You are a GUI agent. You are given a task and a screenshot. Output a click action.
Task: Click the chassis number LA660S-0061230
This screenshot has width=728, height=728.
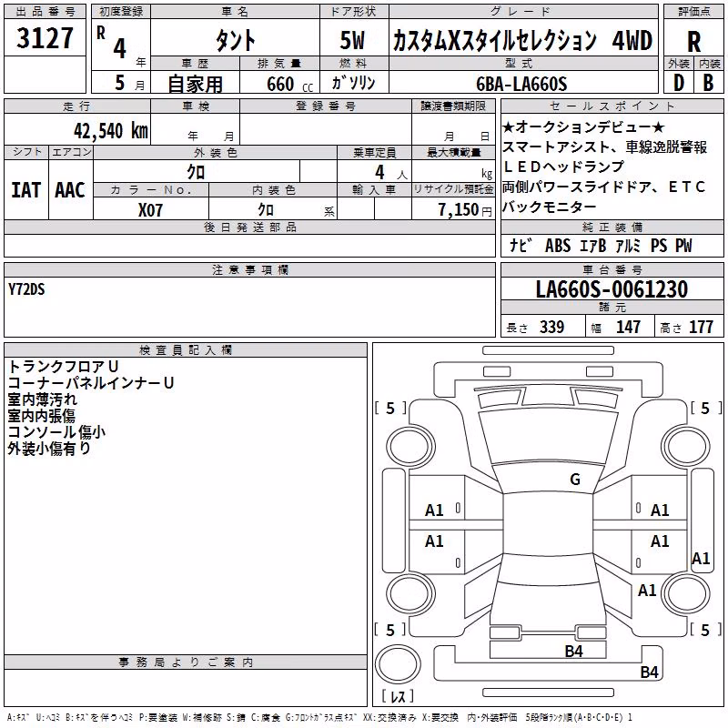(612, 289)
